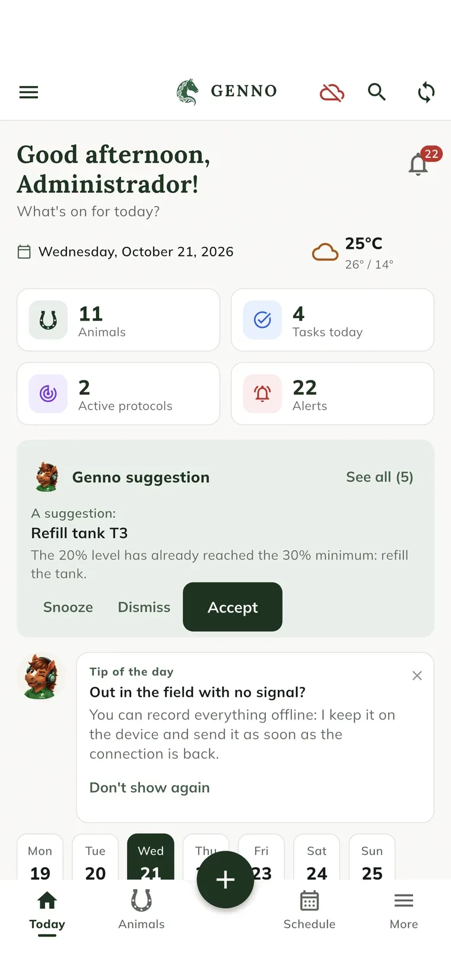
Task: Open the search magnifier icon
Action: tap(377, 92)
